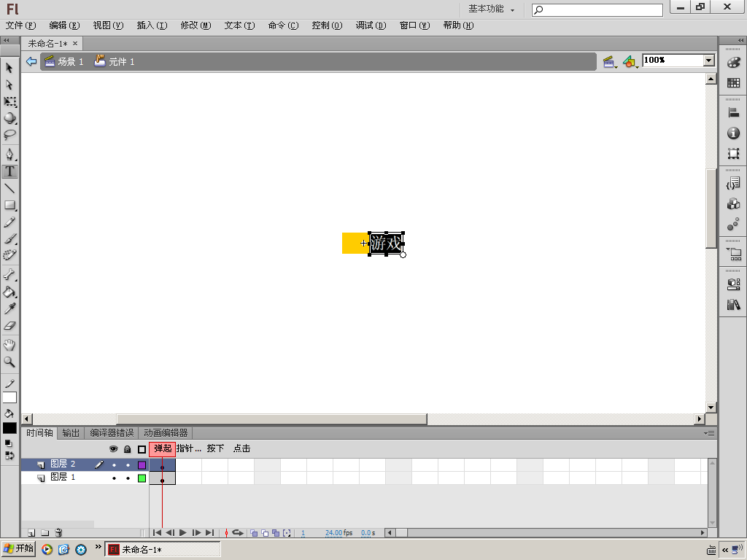Open the timeline panel options menu
Image resolution: width=747 pixels, height=560 pixels.
(709, 433)
